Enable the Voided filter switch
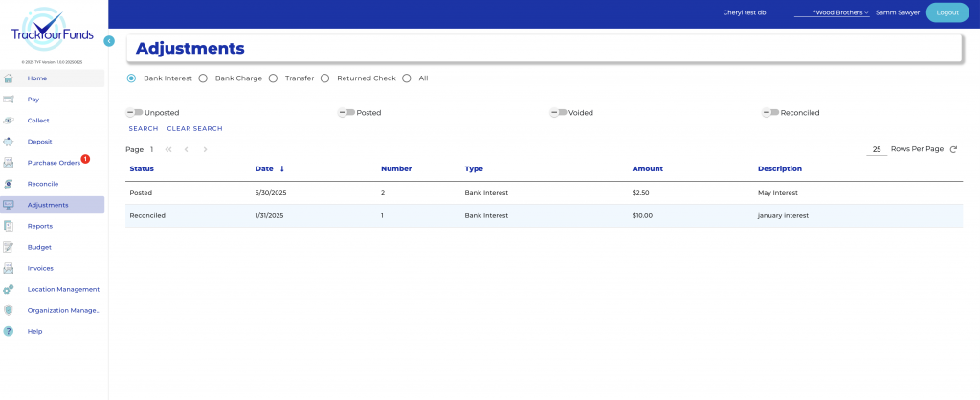The width and height of the screenshot is (980, 400). (558, 112)
